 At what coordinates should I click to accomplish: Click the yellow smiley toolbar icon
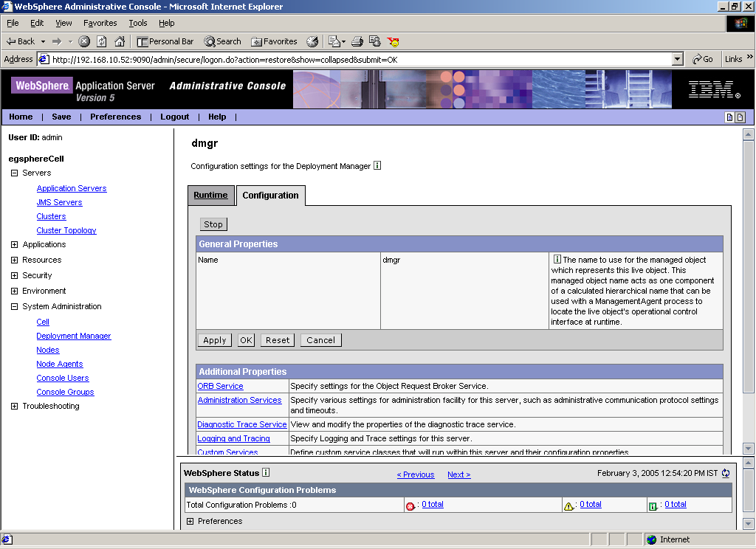point(393,41)
